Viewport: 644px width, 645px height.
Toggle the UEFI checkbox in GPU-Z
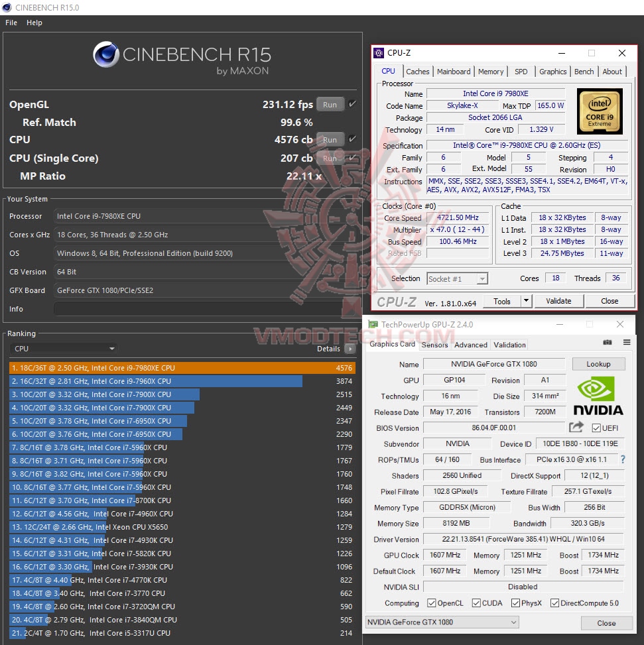[596, 428]
